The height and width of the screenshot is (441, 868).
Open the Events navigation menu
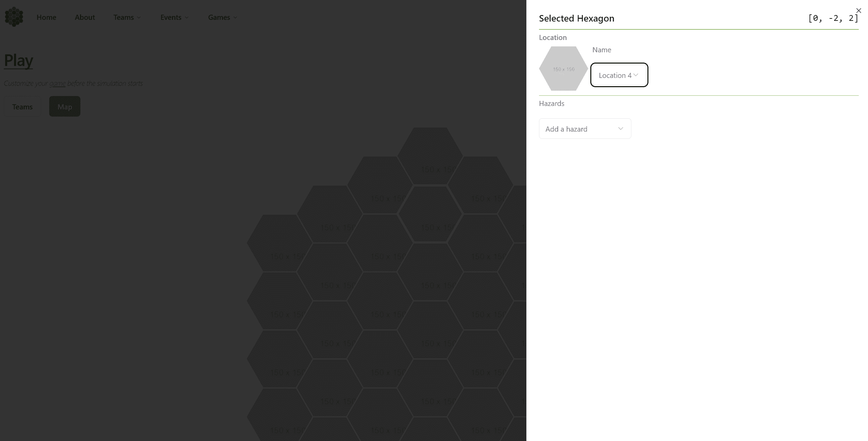pos(171,17)
